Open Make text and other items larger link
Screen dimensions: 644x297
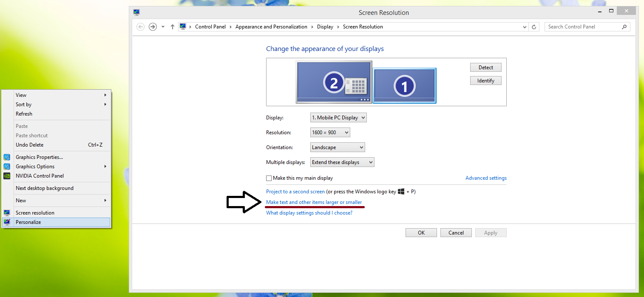pos(314,202)
